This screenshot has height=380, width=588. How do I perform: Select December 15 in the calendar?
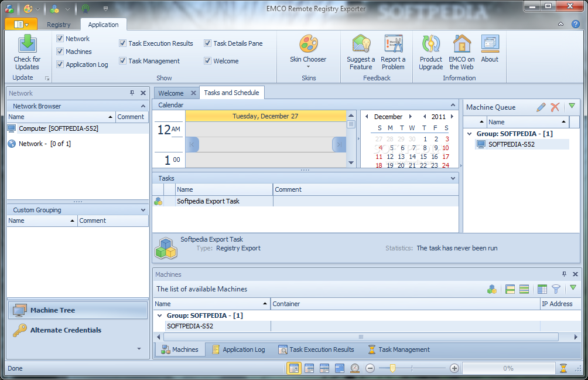[x=423, y=157]
